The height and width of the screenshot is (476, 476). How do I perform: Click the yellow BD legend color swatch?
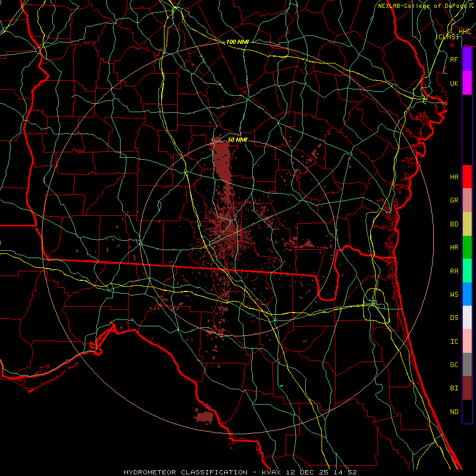[467, 224]
